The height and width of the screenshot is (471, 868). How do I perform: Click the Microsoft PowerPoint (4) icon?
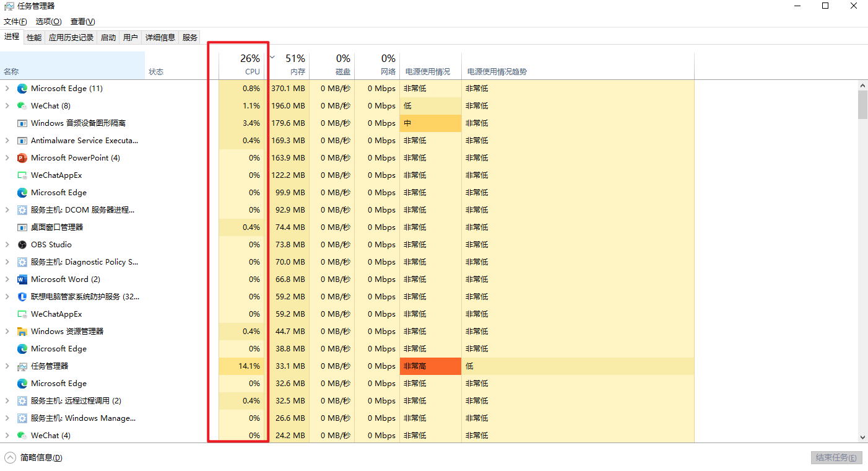click(x=22, y=158)
